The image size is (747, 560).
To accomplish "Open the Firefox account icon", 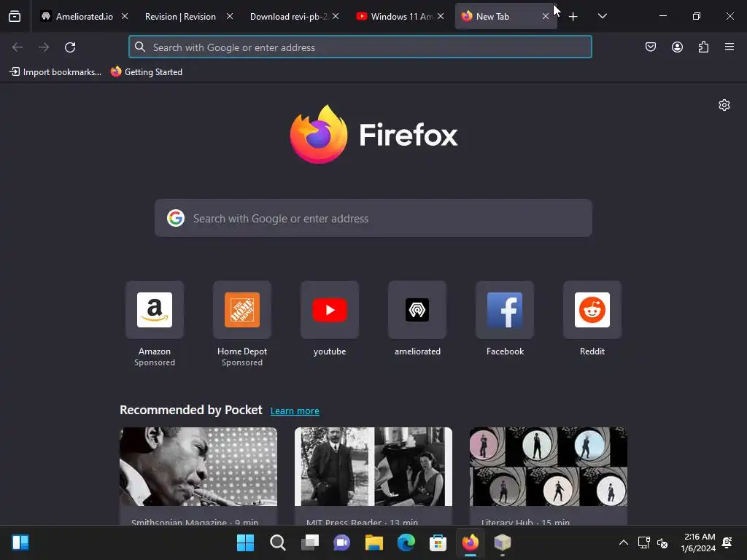I will (x=677, y=47).
